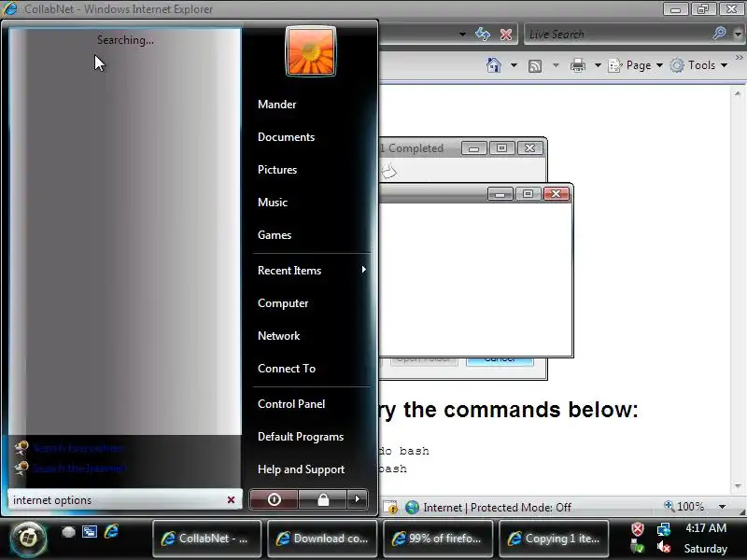Screen dimensions: 747x560
Task: Open Control Panel
Action: [291, 404]
